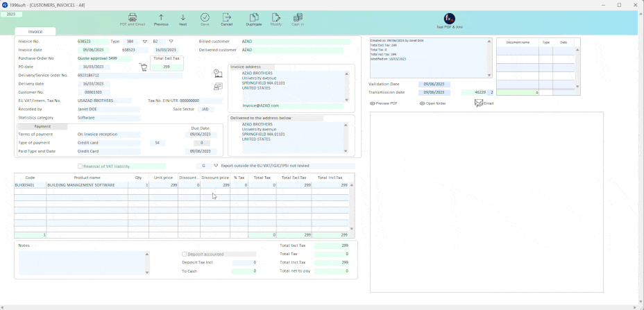The width and height of the screenshot is (644, 310).
Task: Click the Statistics category Software field
Action: pos(108,118)
